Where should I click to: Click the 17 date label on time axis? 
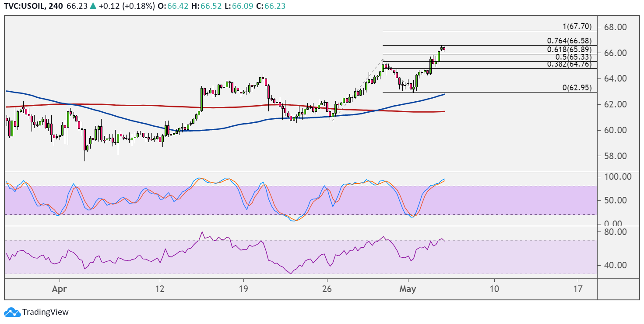click(x=578, y=288)
